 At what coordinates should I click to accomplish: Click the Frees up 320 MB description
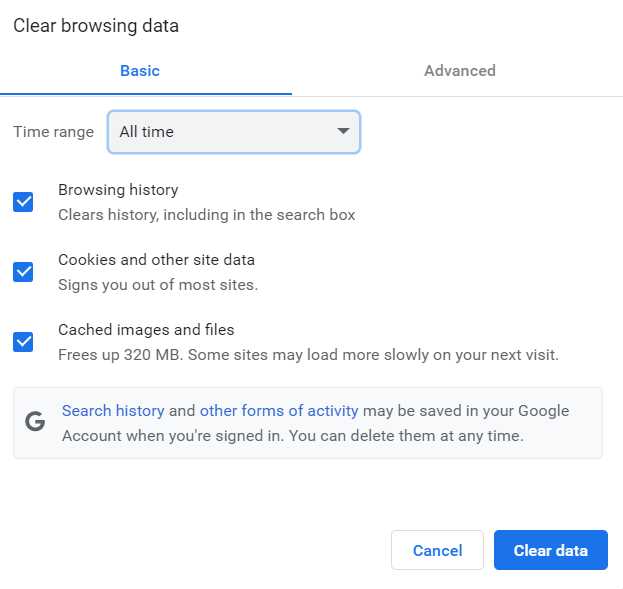point(308,354)
